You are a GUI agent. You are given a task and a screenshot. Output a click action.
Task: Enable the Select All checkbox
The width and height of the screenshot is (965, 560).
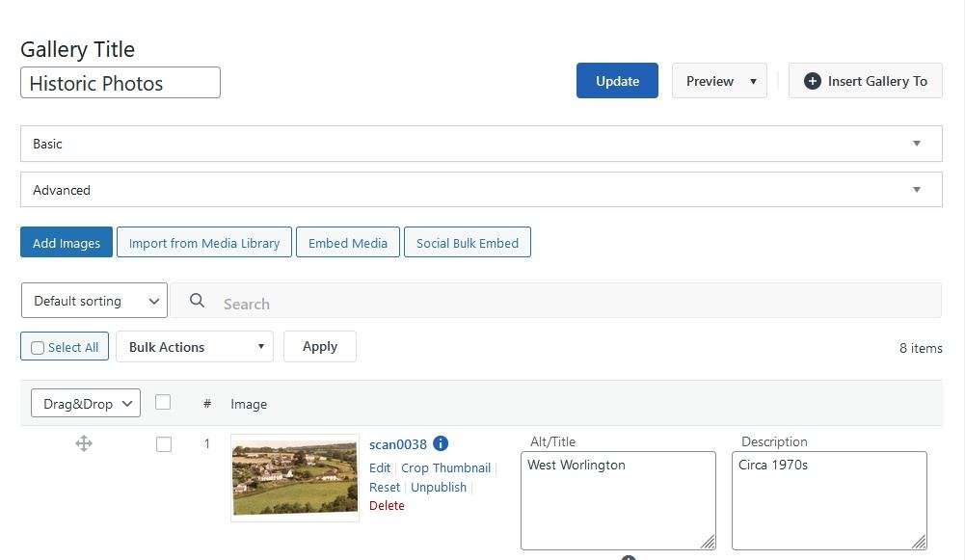coord(38,347)
